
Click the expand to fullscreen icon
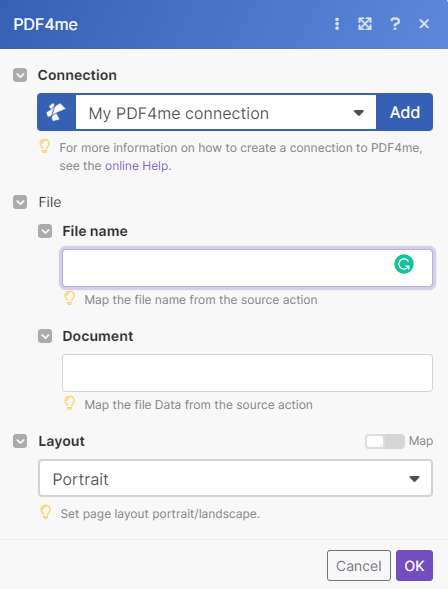365,24
